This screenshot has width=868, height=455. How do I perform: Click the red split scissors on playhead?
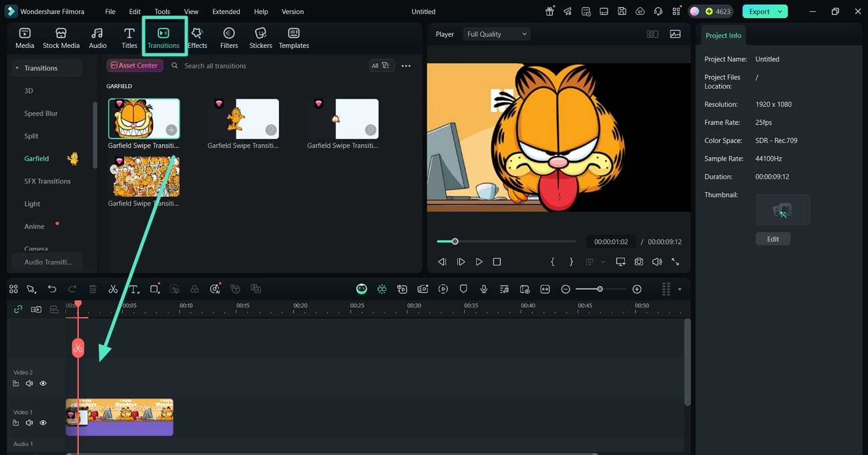pyautogui.click(x=78, y=348)
